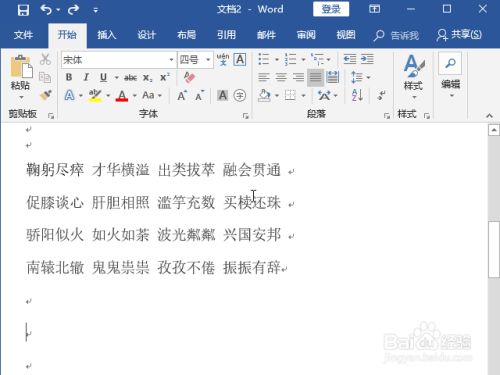Apply character border with the boxed A icon

(240, 60)
